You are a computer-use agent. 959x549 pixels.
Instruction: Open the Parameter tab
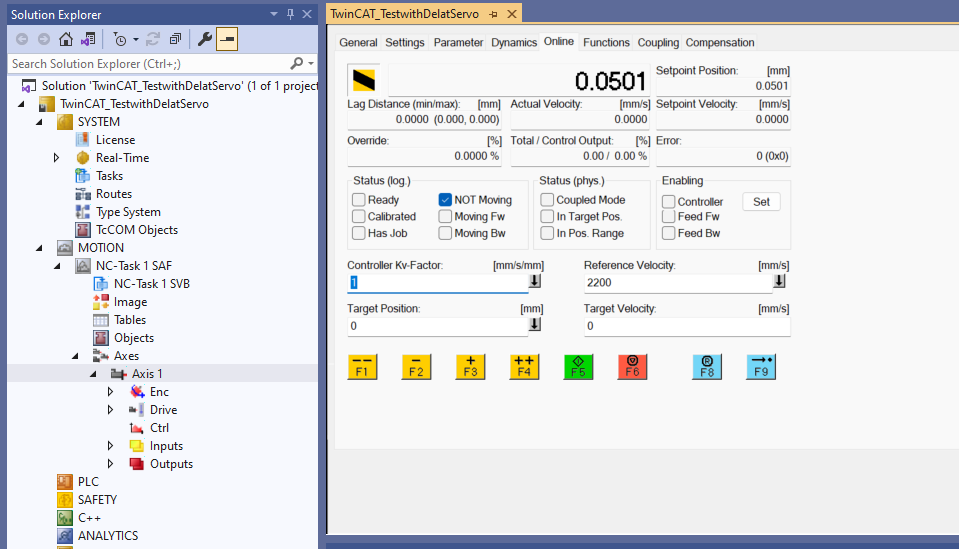pyautogui.click(x=458, y=42)
